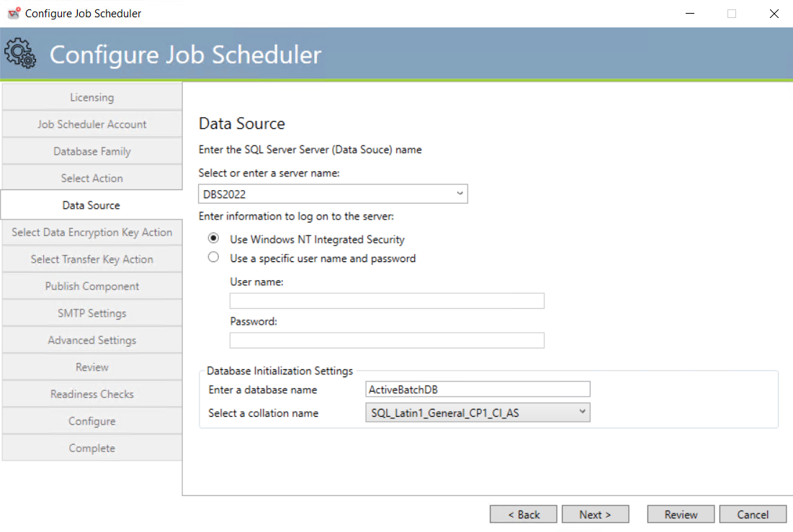Click the 'Database Initialization Settings' group title
793x532 pixels.
pos(279,371)
